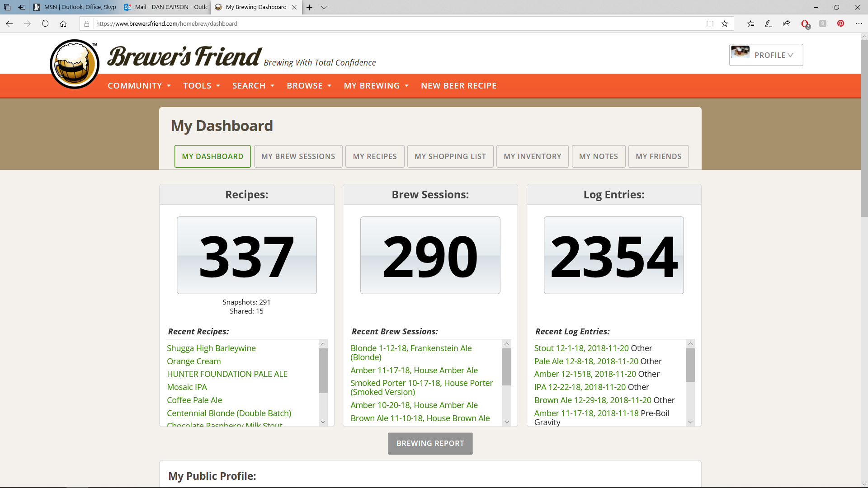Add page to favorites star icon
The width and height of the screenshot is (868, 488).
coord(725,24)
